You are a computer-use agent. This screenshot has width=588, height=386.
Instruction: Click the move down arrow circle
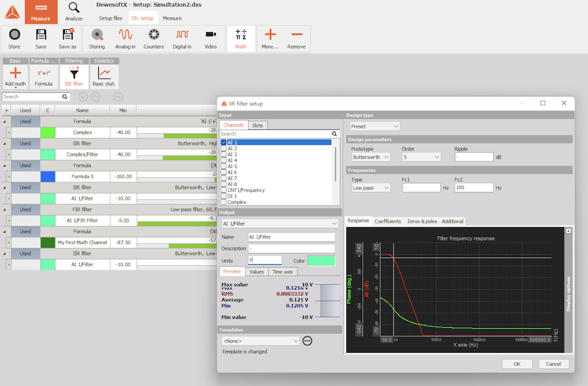coord(83,96)
